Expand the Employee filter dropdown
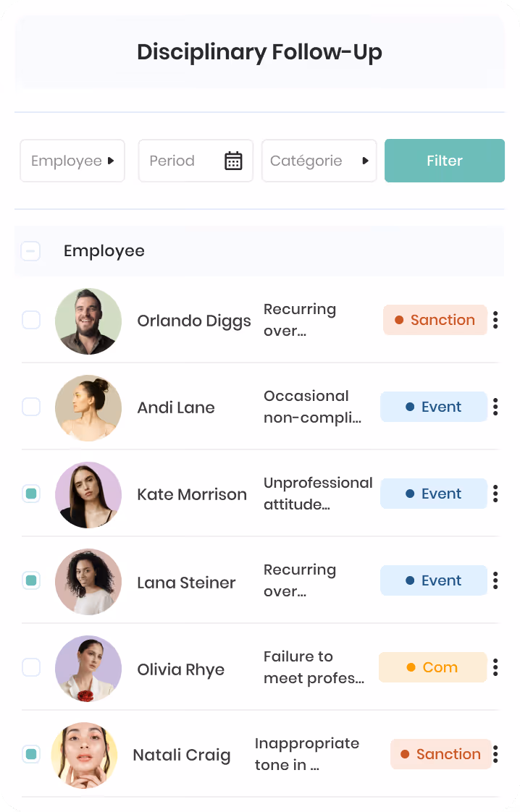The width and height of the screenshot is (520, 812). pyautogui.click(x=72, y=161)
